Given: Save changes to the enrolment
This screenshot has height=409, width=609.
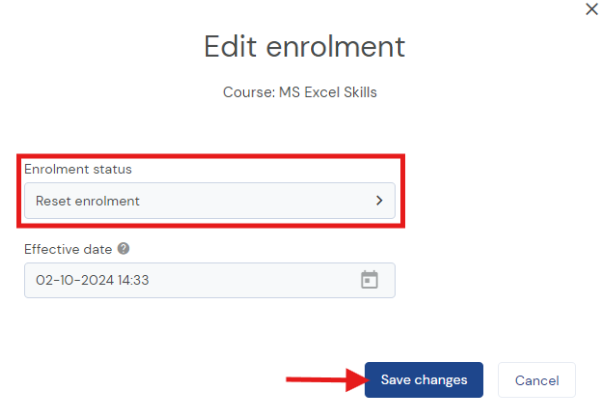Looking at the screenshot, I should tap(424, 380).
